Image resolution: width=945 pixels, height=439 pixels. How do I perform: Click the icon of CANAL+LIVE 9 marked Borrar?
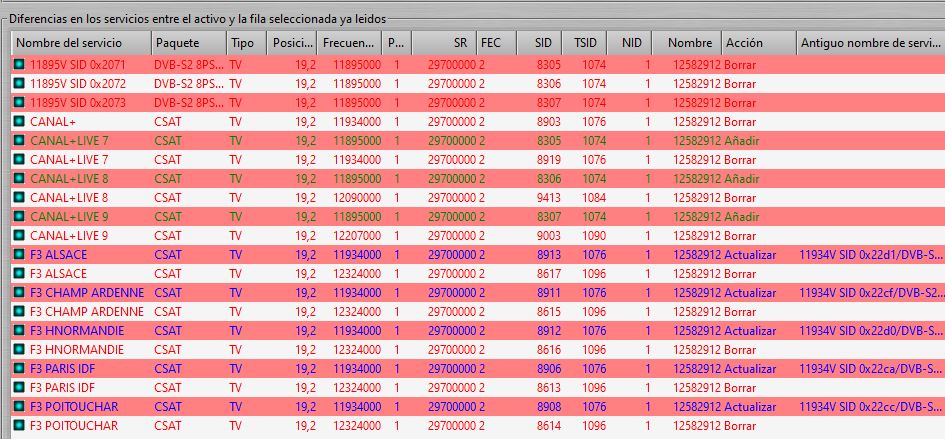[x=20, y=235]
